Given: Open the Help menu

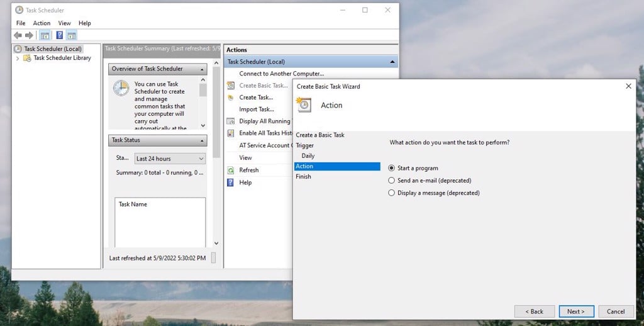Looking at the screenshot, I should point(85,23).
